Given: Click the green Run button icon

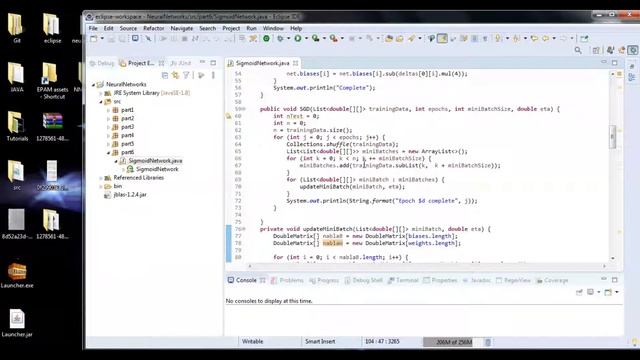Looking at the screenshot, I should pos(298,38).
